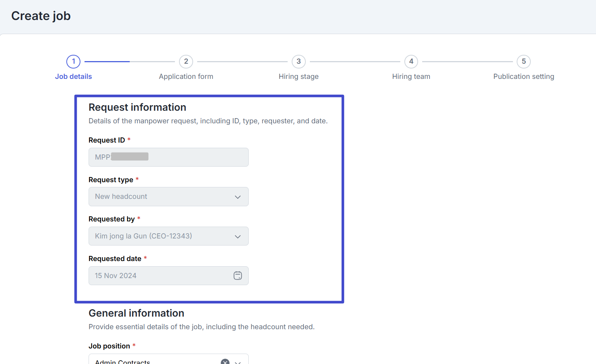Click the 15 Nov 2024 date text
Image resolution: width=596 pixels, height=364 pixels.
[x=116, y=276]
